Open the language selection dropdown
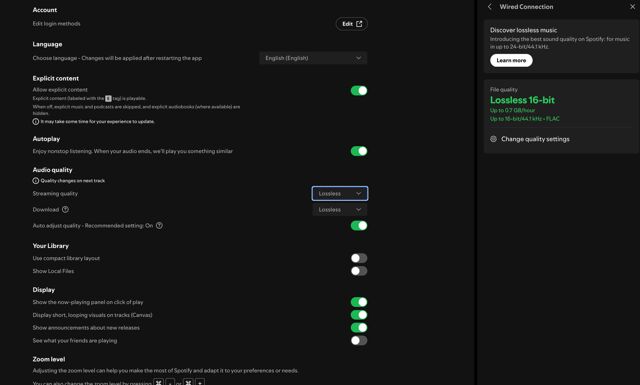 [313, 58]
